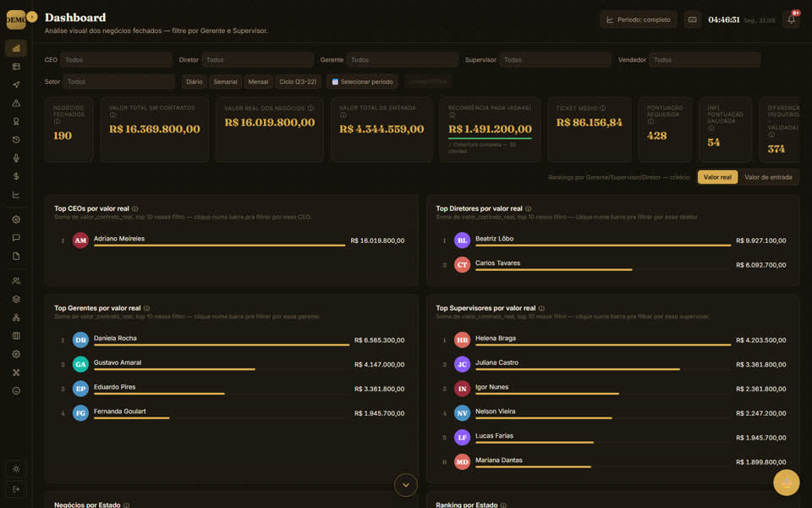Select the Diário period tab
This screenshot has width=812, height=508.
pyautogui.click(x=195, y=82)
